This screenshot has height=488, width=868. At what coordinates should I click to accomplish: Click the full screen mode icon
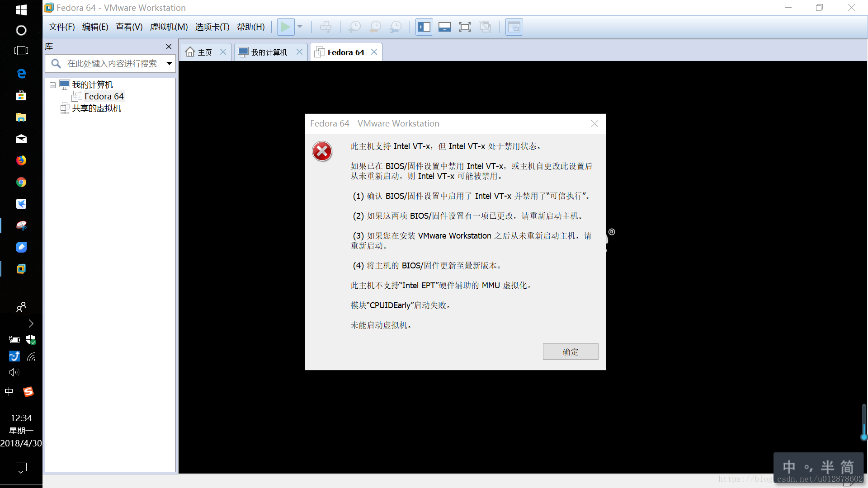click(x=465, y=27)
